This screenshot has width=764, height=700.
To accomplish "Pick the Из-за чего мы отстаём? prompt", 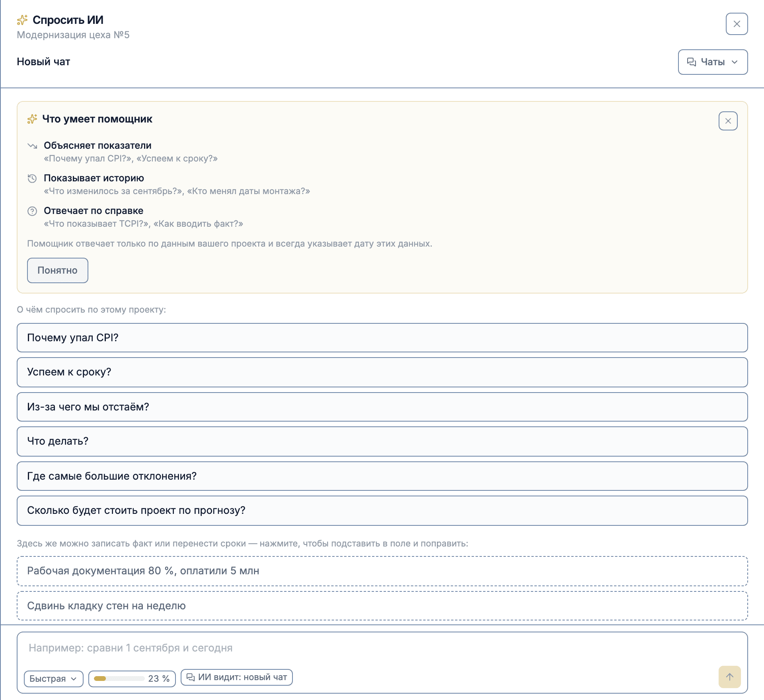I will click(x=382, y=407).
